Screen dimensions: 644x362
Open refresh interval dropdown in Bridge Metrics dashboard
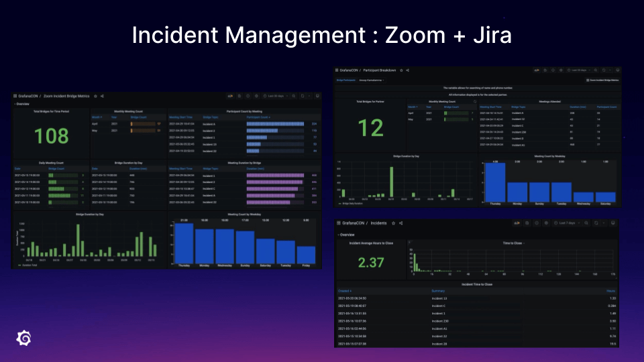pyautogui.click(x=309, y=96)
